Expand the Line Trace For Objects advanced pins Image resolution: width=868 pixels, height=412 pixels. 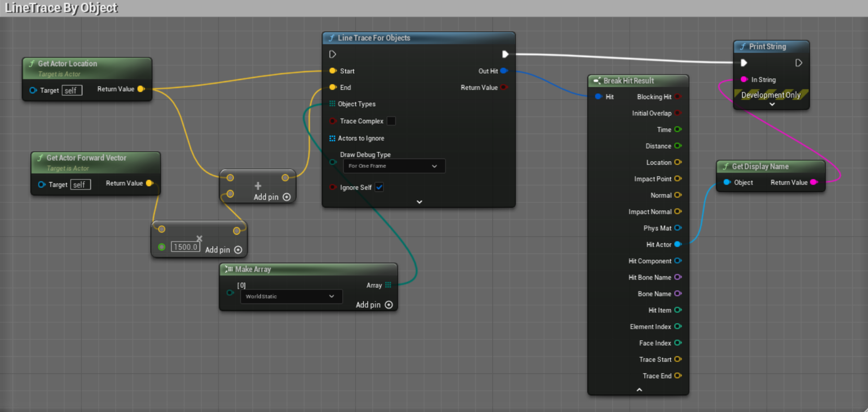point(419,202)
